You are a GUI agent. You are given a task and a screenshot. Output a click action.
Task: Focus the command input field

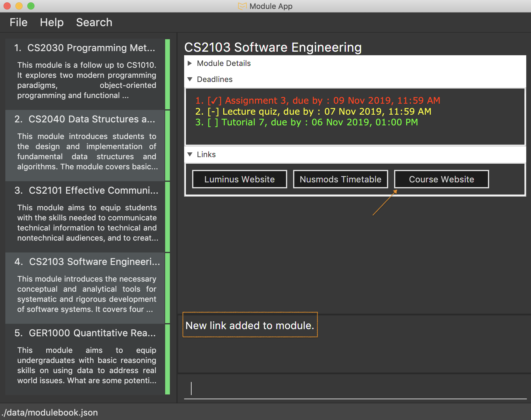pyautogui.click(x=355, y=389)
